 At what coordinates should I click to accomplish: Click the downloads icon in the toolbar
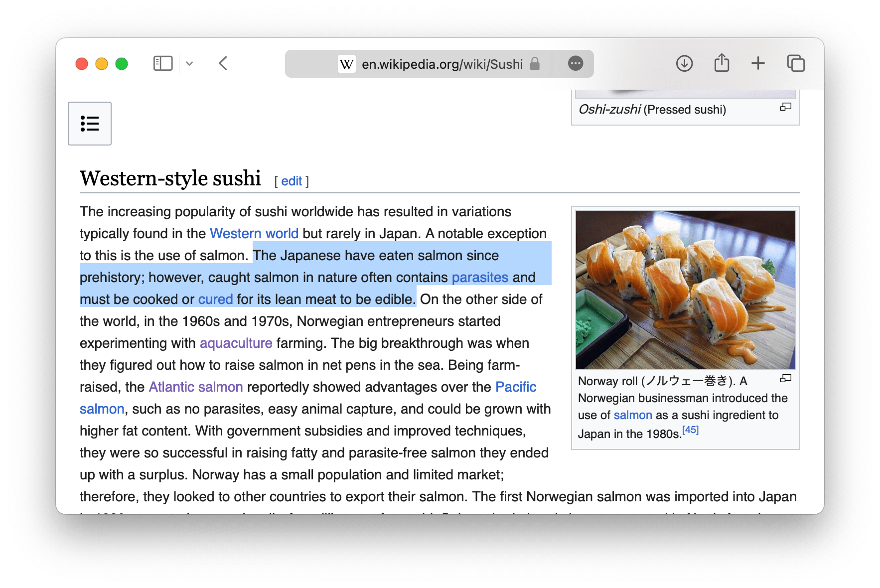684,64
